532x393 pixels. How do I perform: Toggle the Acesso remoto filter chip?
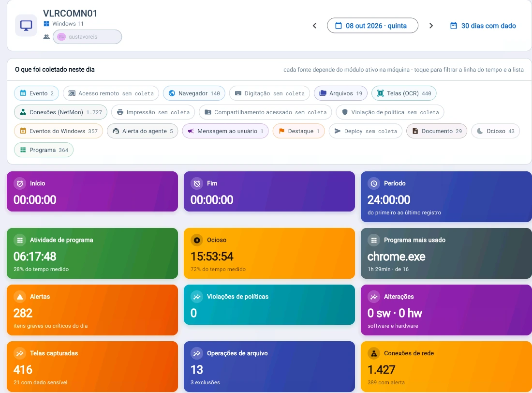point(111,93)
